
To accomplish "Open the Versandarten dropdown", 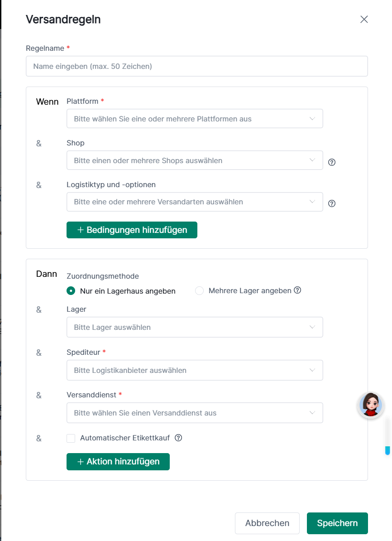I will click(x=195, y=202).
